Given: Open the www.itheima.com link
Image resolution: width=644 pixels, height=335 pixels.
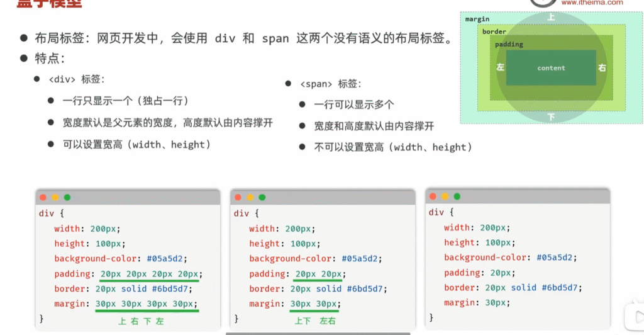Looking at the screenshot, I should (592, 3).
